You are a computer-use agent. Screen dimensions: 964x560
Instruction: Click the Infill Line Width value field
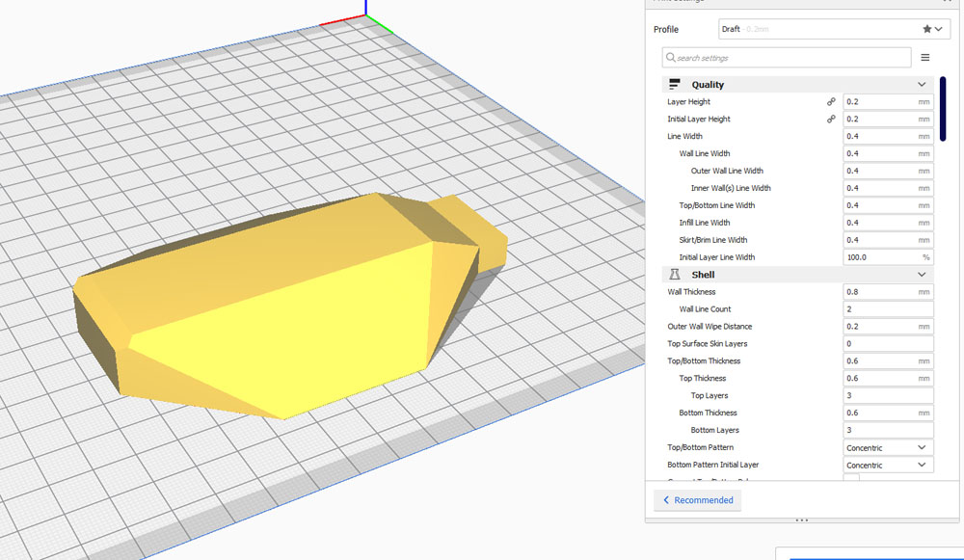click(x=888, y=222)
